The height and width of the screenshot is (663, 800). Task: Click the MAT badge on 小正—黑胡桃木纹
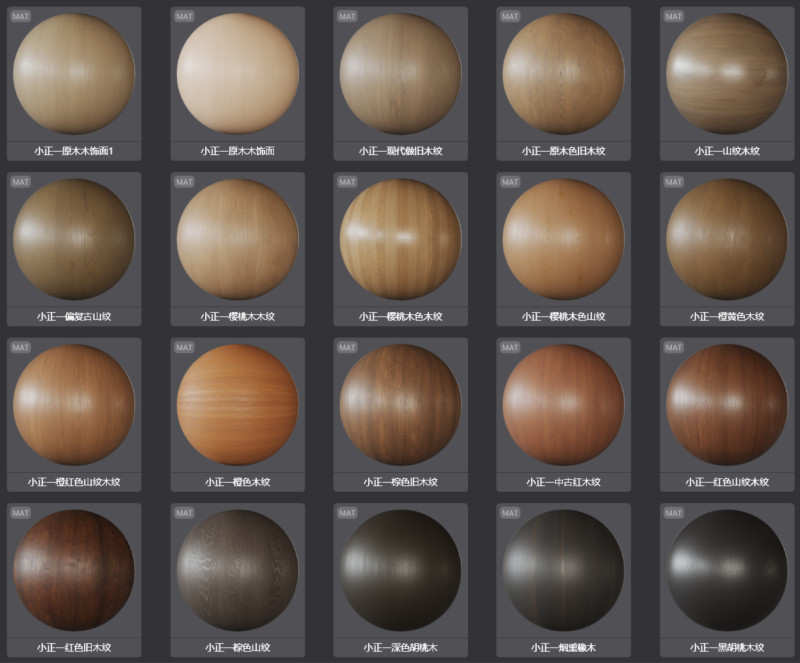coord(673,512)
